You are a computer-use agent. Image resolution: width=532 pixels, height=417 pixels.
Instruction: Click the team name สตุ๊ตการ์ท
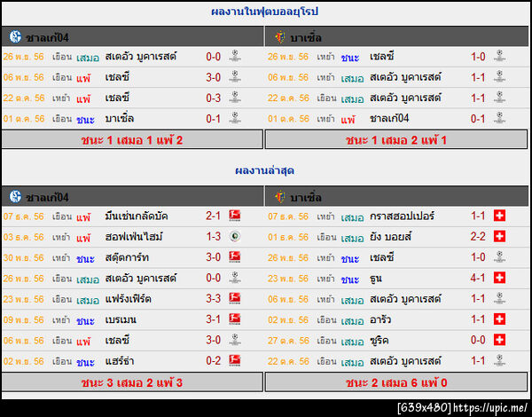tap(127, 257)
